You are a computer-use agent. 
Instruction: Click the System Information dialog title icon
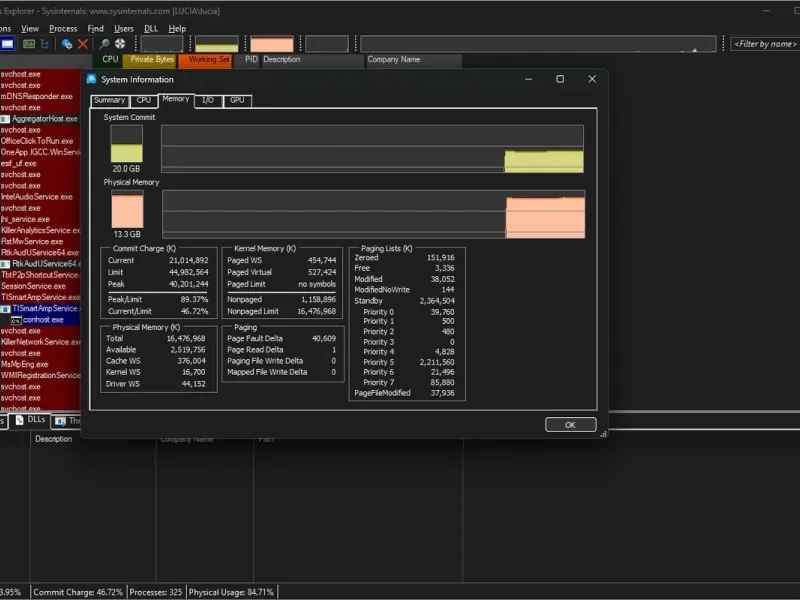(x=92, y=79)
